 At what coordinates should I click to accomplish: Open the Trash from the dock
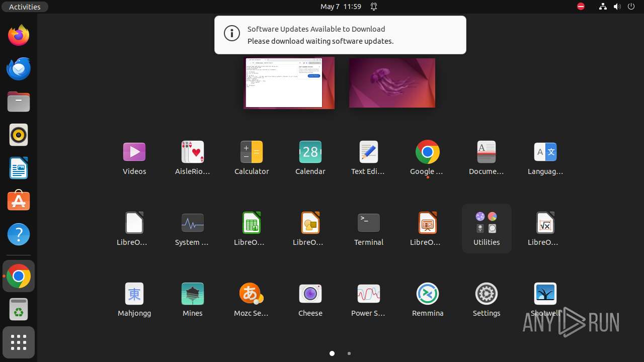pos(19,309)
